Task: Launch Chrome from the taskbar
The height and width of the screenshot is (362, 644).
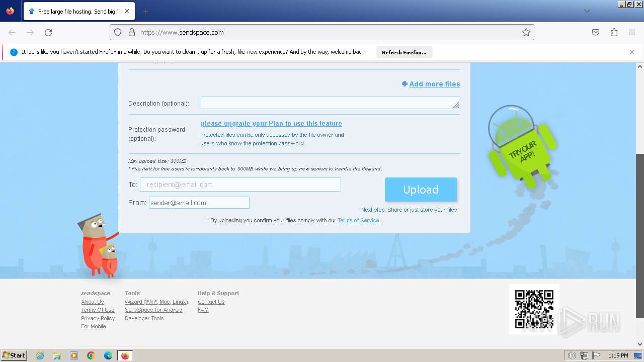Action: (91, 355)
